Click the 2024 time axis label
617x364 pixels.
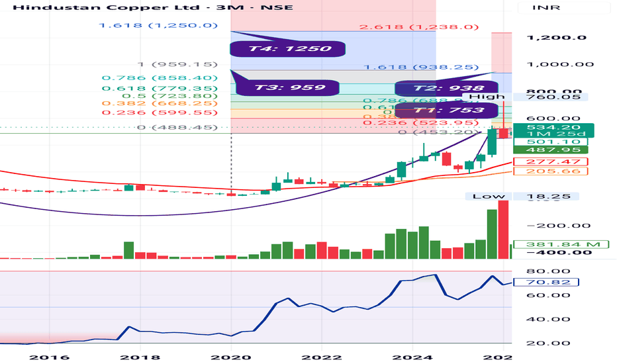click(412, 357)
